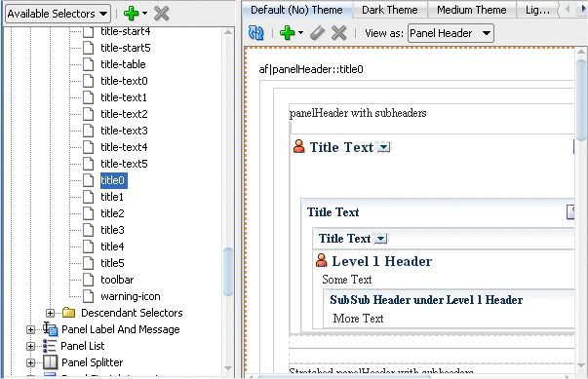The image size is (588, 379).
Task: Click the person icon beside Level 1 Header
Action: coord(321,260)
